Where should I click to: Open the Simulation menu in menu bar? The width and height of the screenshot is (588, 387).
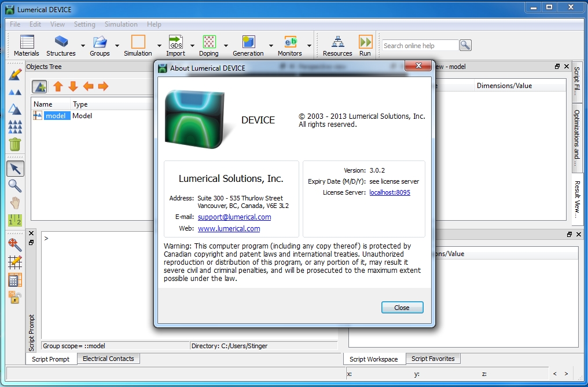[x=121, y=24]
